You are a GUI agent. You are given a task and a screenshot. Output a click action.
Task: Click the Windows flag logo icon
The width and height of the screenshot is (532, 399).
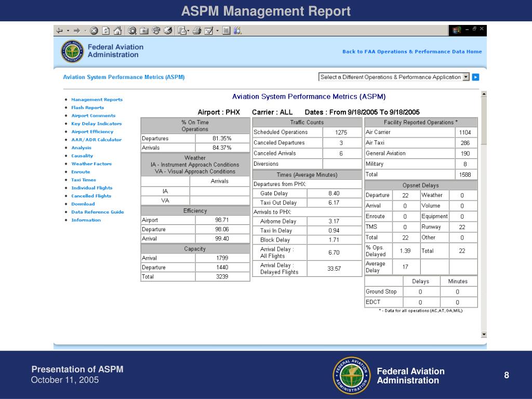[x=456, y=30]
